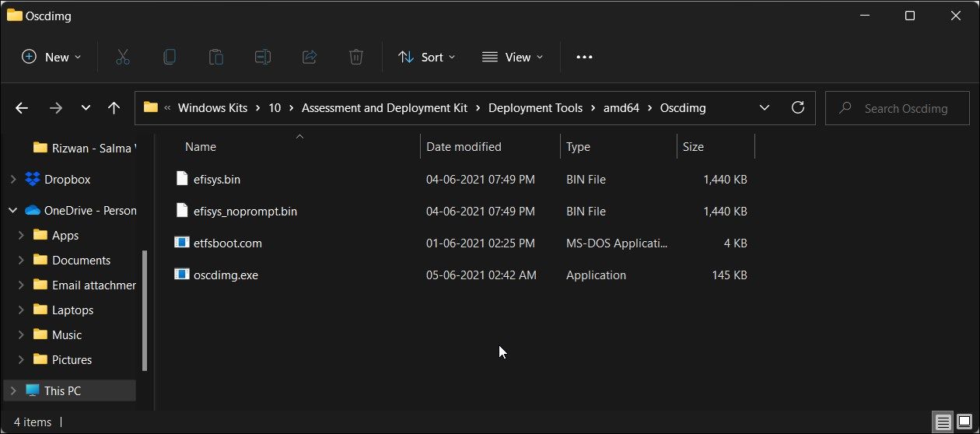Image resolution: width=980 pixels, height=434 pixels.
Task: Click the 4 items status text
Action: click(33, 422)
